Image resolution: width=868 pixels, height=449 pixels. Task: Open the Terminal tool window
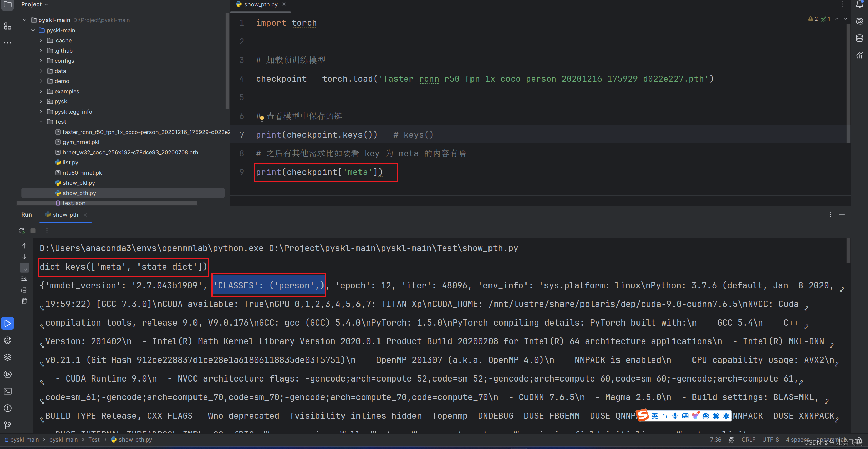(x=7, y=391)
